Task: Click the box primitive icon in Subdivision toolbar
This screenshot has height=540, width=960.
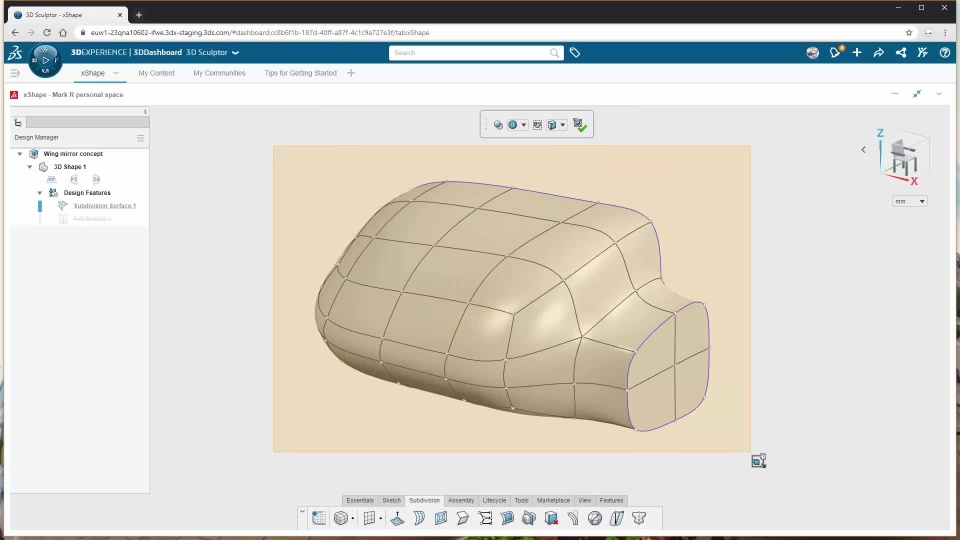Action: (341, 518)
